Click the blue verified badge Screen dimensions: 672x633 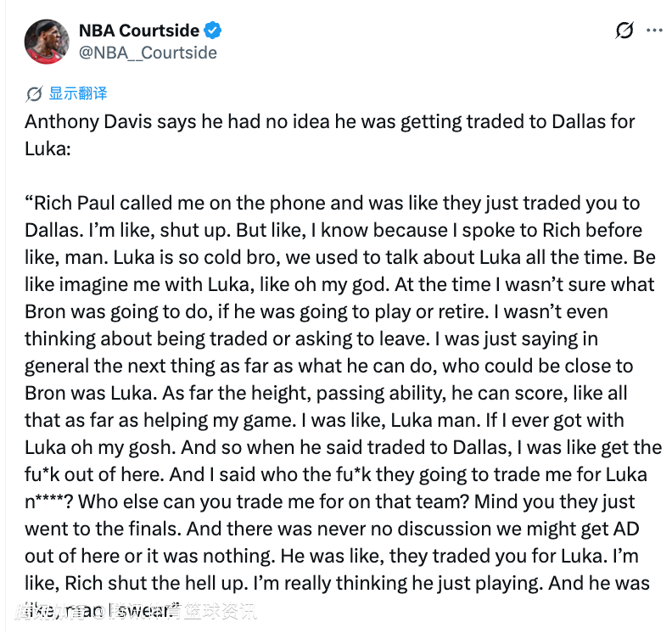pos(214,31)
